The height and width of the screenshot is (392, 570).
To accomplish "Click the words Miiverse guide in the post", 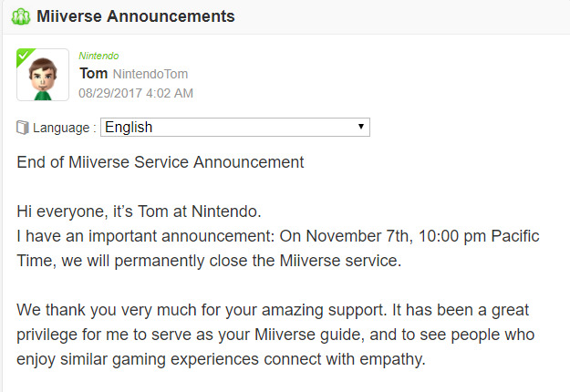I will pos(309,335).
